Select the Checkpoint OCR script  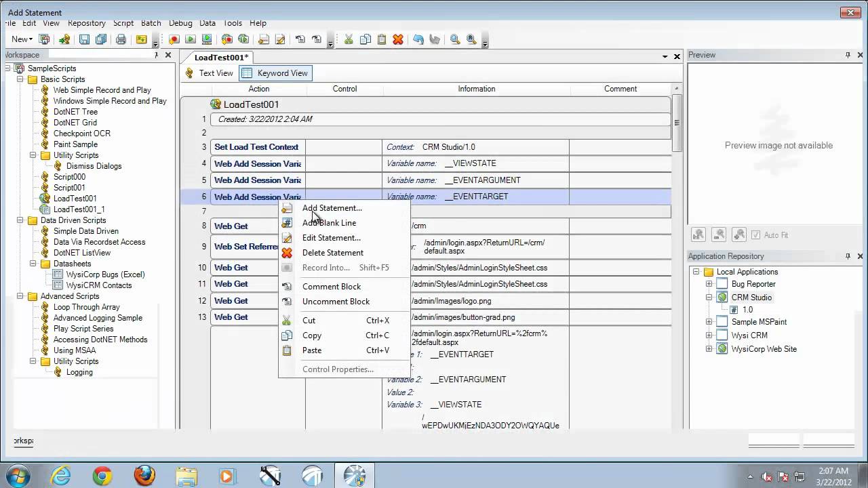82,134
